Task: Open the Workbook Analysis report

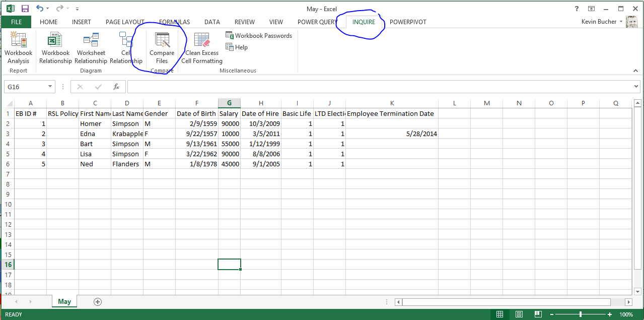Action: tap(18, 48)
